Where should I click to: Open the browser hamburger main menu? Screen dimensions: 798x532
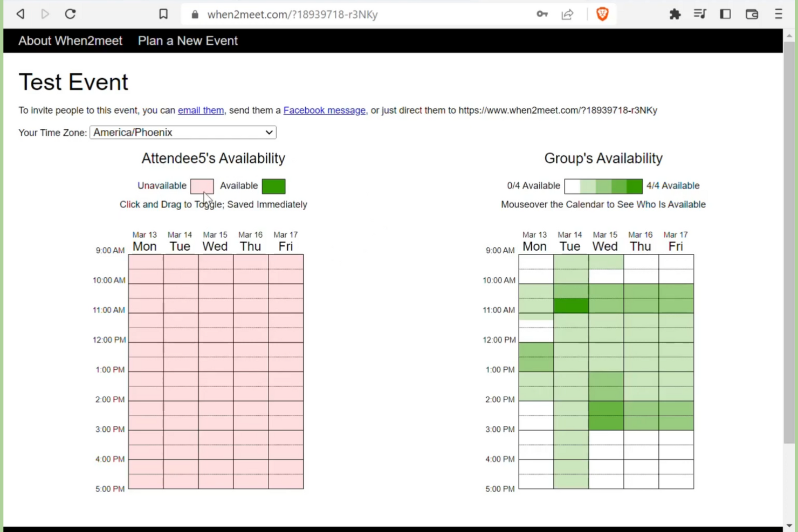(x=779, y=14)
